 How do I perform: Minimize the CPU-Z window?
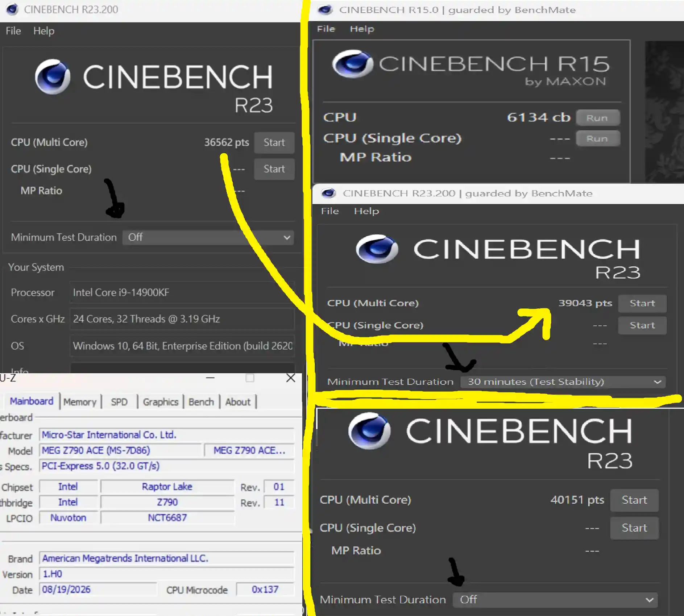coord(210,378)
